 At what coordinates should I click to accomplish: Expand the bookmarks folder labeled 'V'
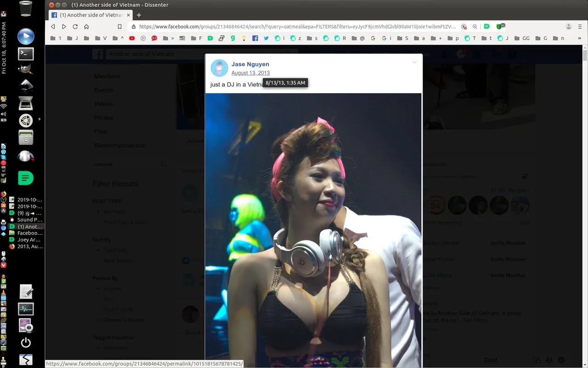[101, 38]
